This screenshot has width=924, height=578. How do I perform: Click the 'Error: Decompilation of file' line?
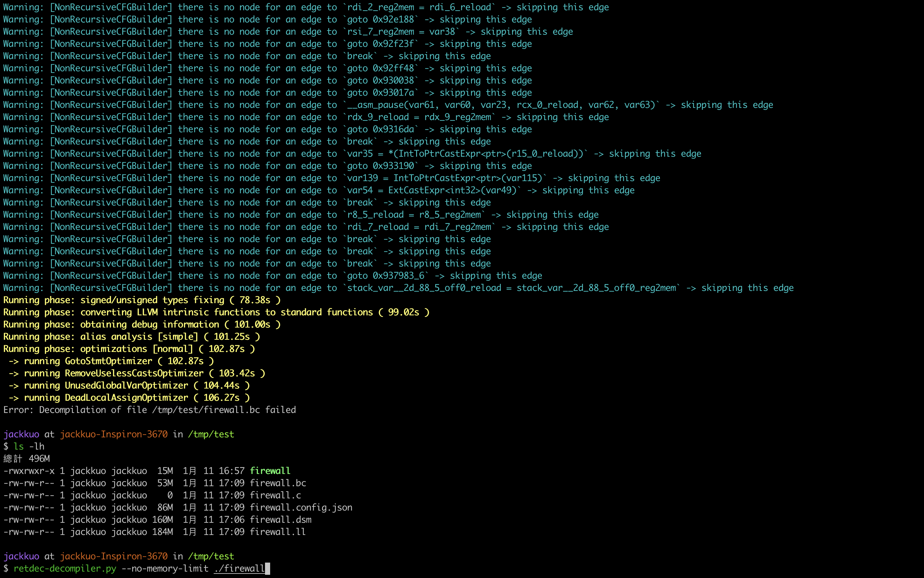pyautogui.click(x=150, y=410)
